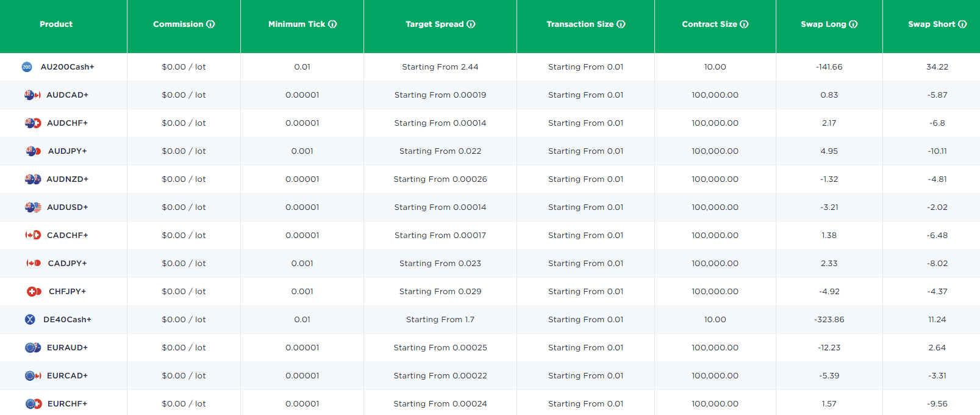980x415 pixels.
Task: Click the 'Starting From 0.029' spread value
Action: 440,292
